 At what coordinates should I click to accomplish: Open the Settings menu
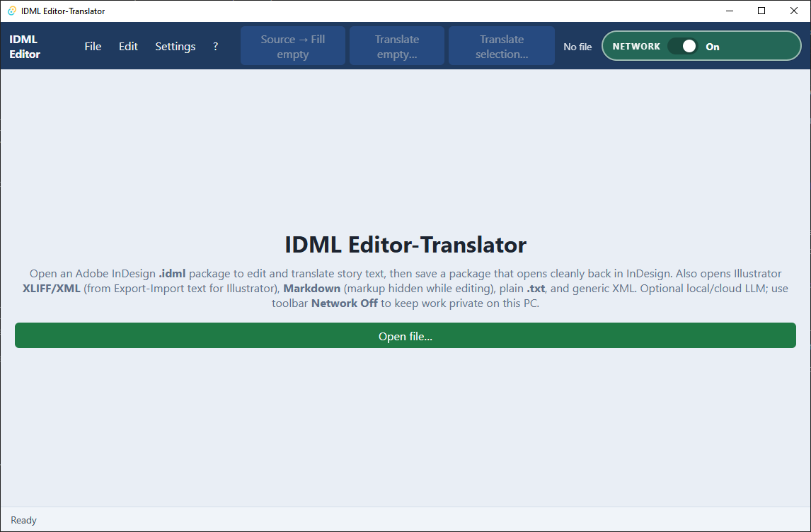pyautogui.click(x=176, y=47)
